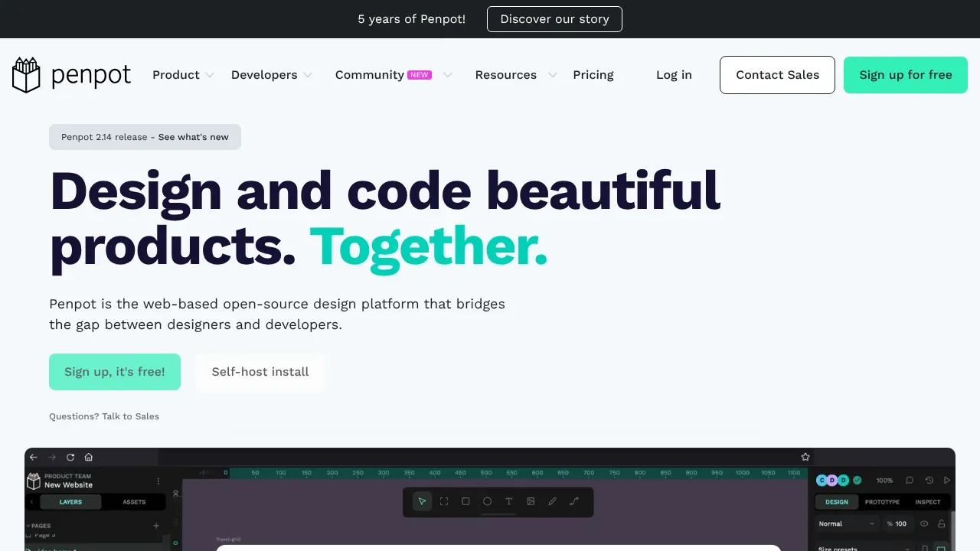This screenshot has width=980, height=551.
Task: Click the left chevron beside the Layers tab
Action: pos(31,502)
